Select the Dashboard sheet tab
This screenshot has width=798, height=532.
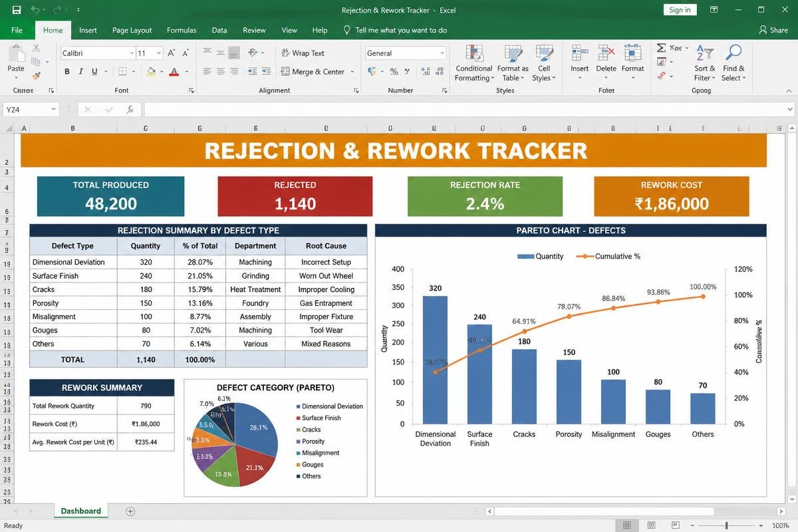81,511
